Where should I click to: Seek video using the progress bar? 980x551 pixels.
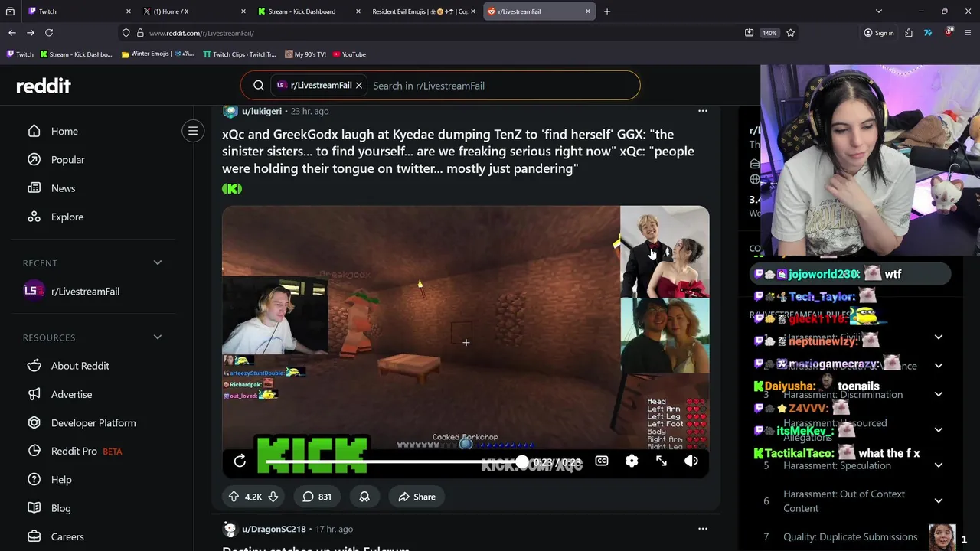tap(394, 461)
